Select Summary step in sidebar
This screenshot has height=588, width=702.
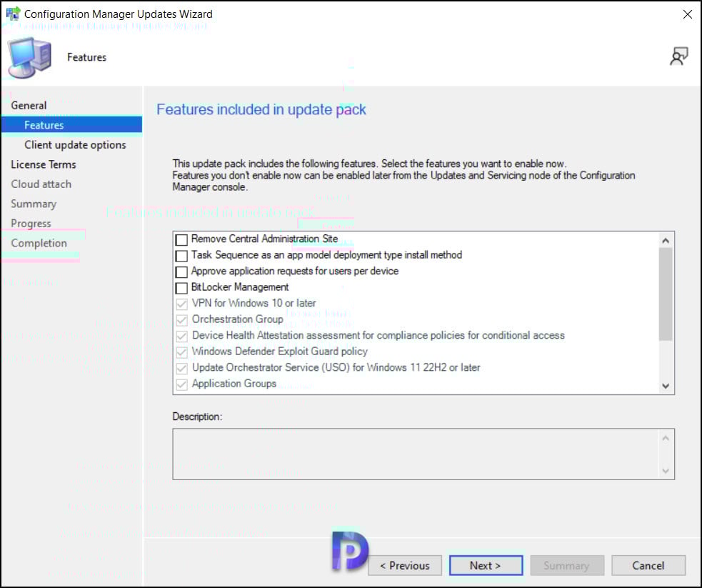[x=34, y=204]
